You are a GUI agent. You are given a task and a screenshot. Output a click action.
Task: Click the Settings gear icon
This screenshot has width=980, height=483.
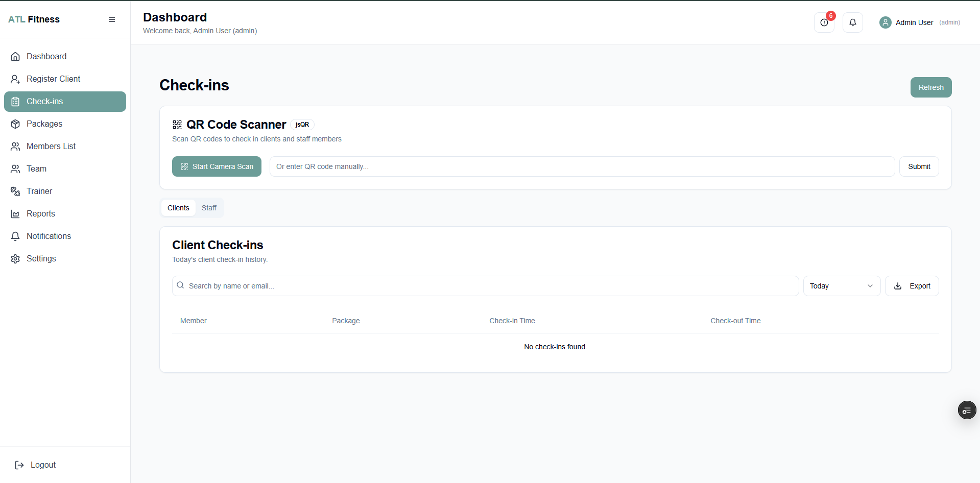point(15,259)
